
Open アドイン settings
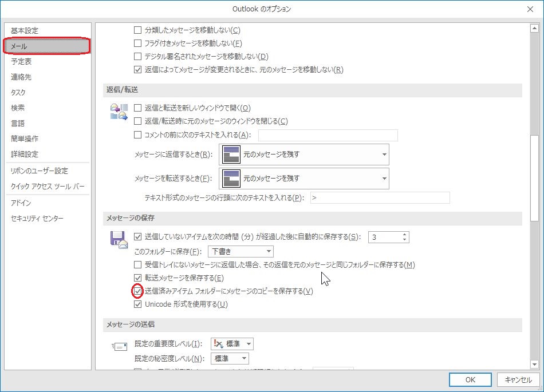(47, 203)
